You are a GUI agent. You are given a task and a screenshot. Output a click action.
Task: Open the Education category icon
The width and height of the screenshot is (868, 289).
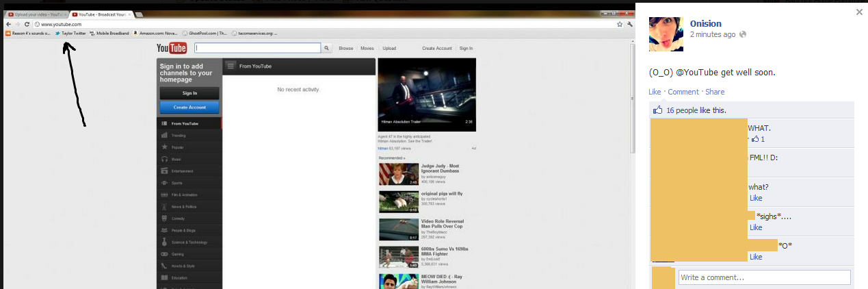click(164, 277)
